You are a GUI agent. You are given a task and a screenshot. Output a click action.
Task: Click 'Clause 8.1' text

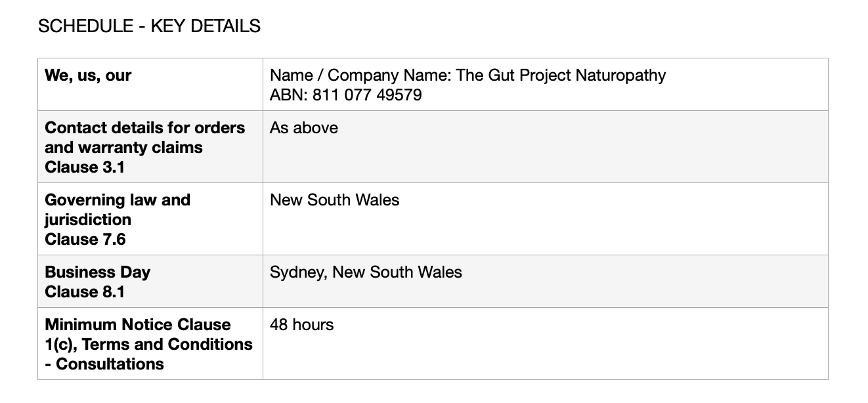click(x=85, y=292)
